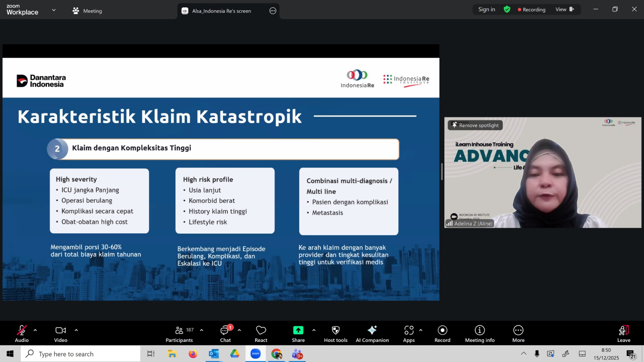Click the Windows taskbar search box
This screenshot has height=362, width=644.
pyautogui.click(x=80, y=354)
